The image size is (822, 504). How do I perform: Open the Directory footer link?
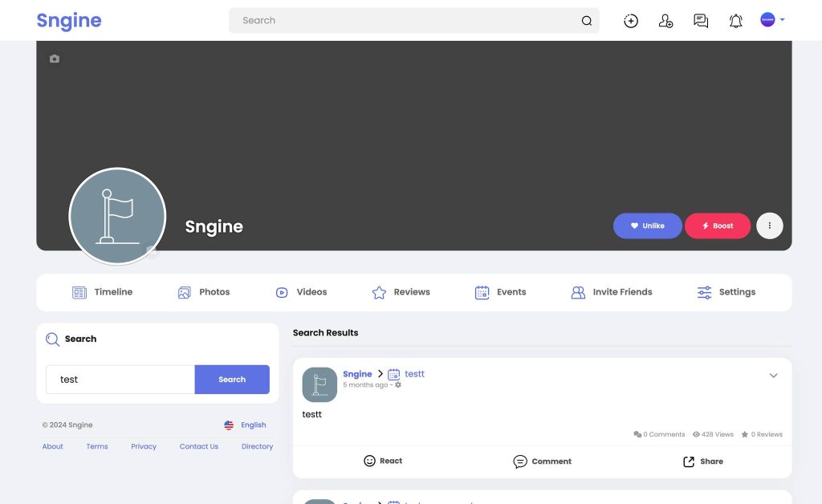[x=258, y=446]
